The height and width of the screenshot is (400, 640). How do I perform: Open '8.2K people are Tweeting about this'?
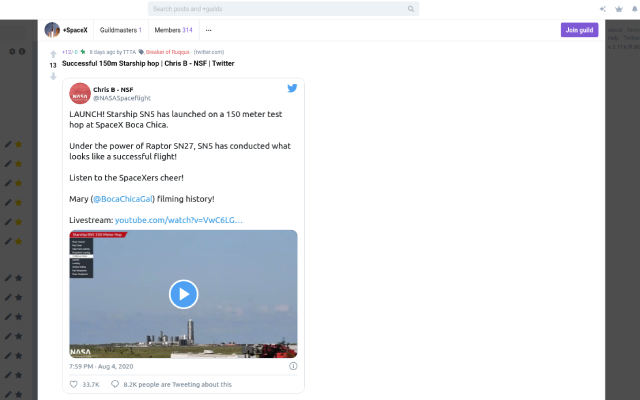[178, 384]
